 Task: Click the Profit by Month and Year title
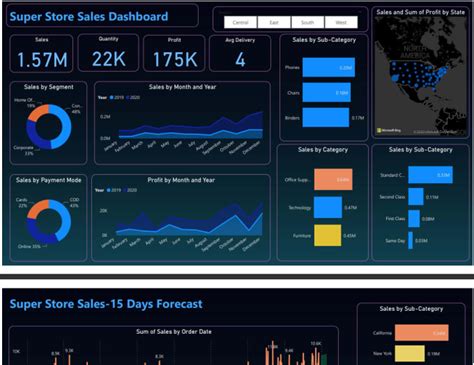[x=181, y=180]
